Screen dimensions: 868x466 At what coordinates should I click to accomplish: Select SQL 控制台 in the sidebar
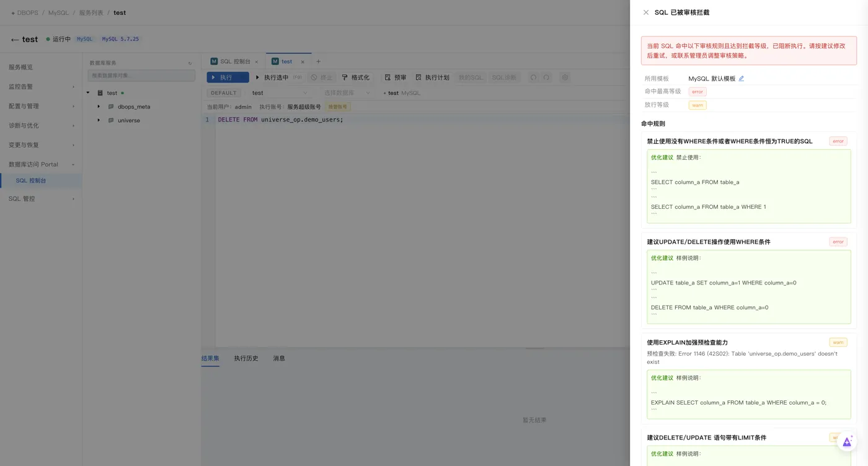[41, 181]
